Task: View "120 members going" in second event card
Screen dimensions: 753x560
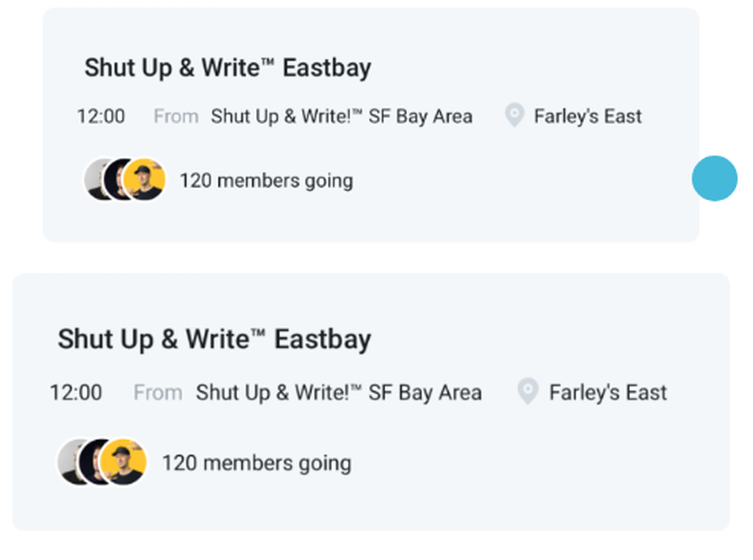Action: (x=256, y=462)
